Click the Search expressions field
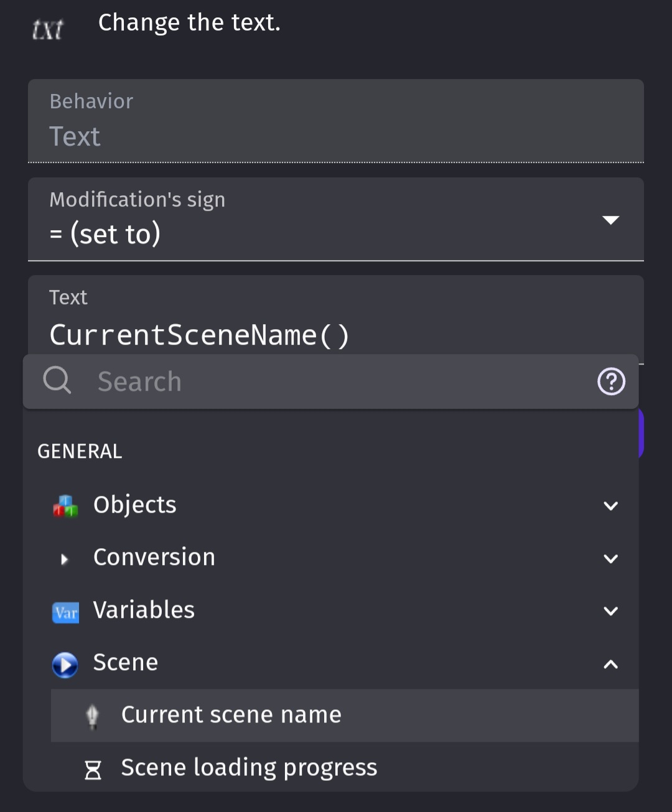Screen dimensions: 672x812 point(331,381)
